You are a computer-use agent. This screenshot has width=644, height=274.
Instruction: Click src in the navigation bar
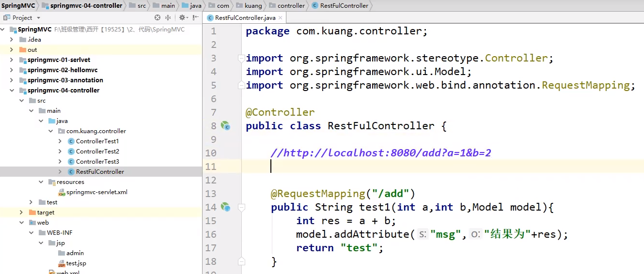pyautogui.click(x=141, y=6)
